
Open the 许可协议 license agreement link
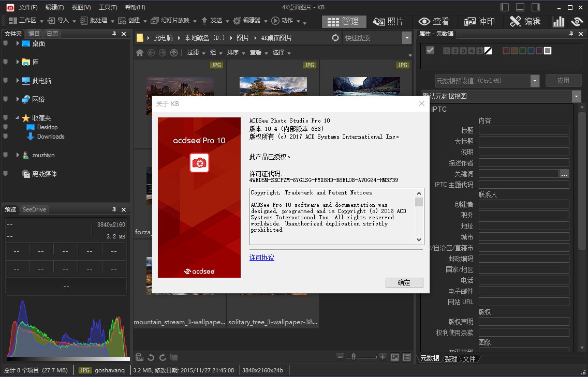click(261, 258)
